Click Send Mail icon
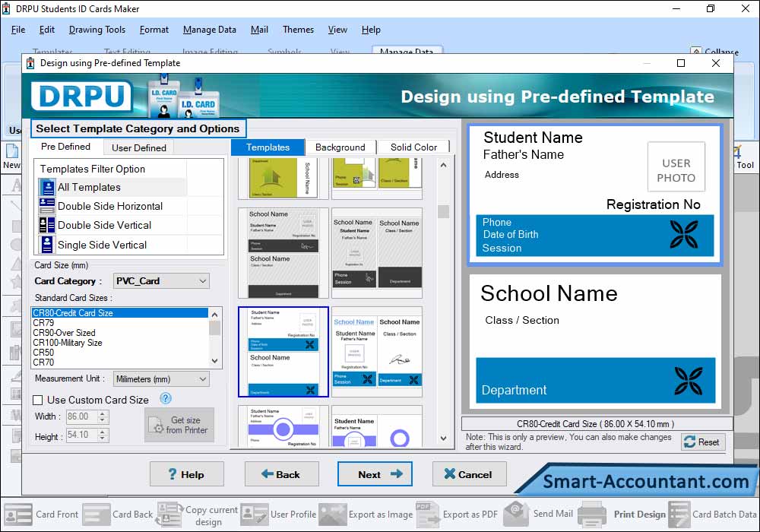 [x=516, y=514]
